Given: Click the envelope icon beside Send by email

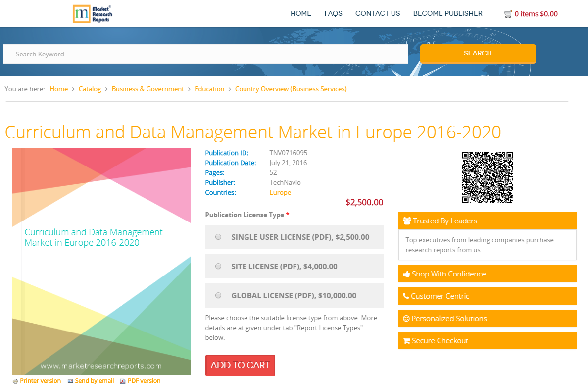Looking at the screenshot, I should pos(70,381).
